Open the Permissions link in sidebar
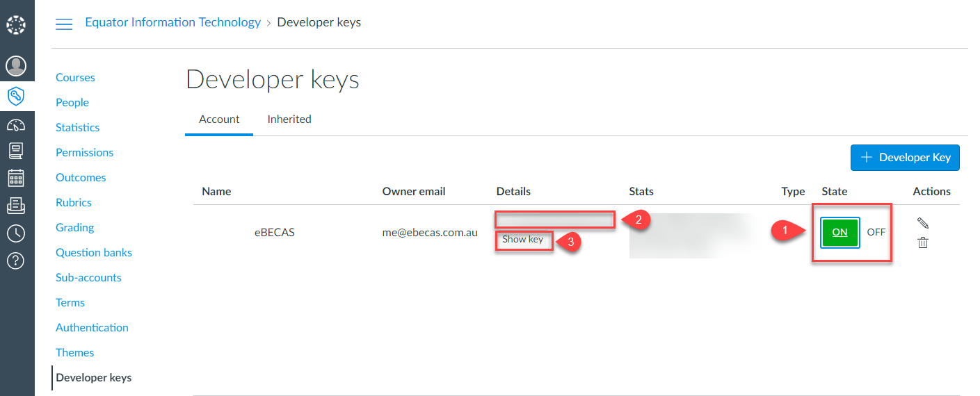 (84, 153)
